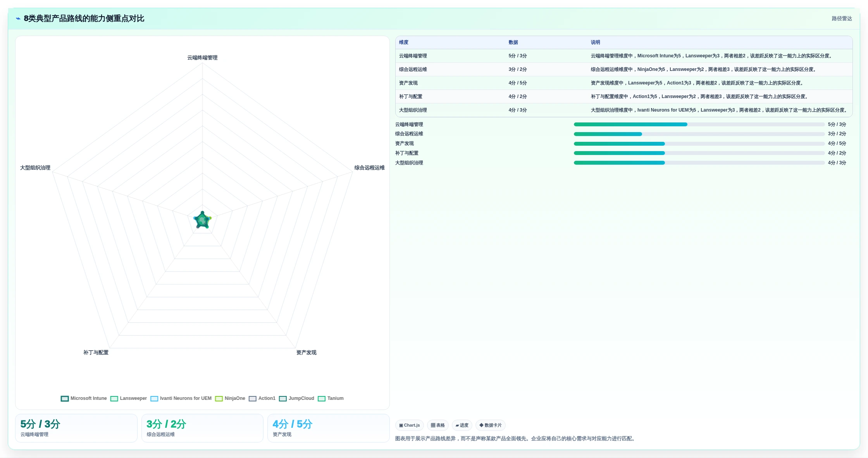Click radar axis label 大型组织治理

point(35,168)
